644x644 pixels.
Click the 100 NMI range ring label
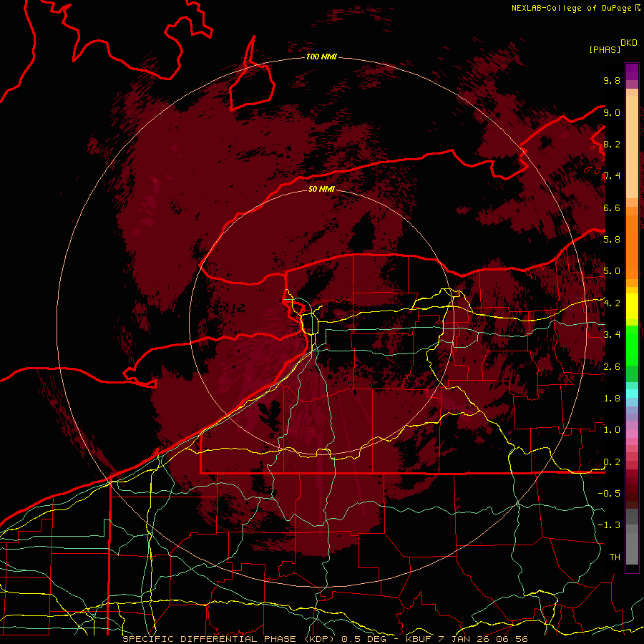[x=321, y=57]
